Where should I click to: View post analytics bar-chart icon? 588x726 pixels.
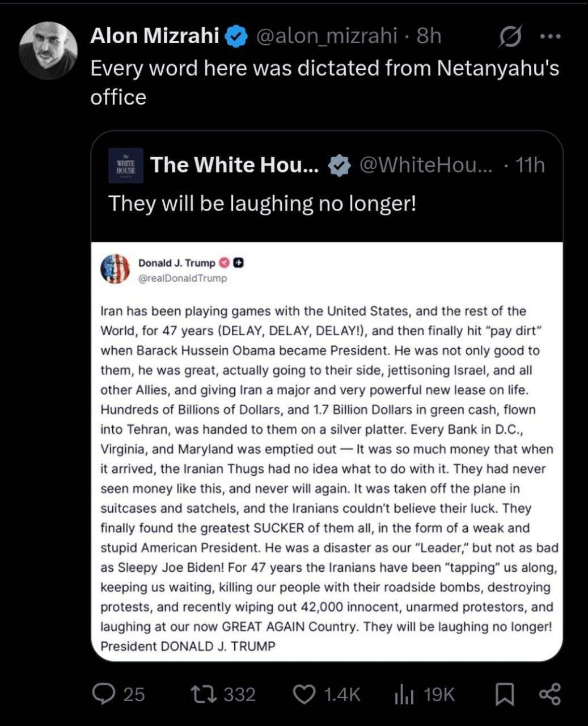tap(404, 694)
